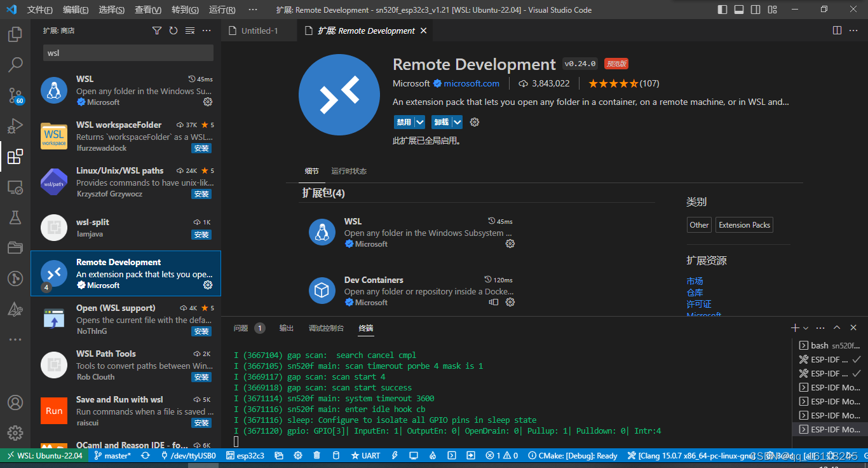This screenshot has width=868, height=468.
Task: Click errors and warnings count in status bar
Action: (502, 455)
